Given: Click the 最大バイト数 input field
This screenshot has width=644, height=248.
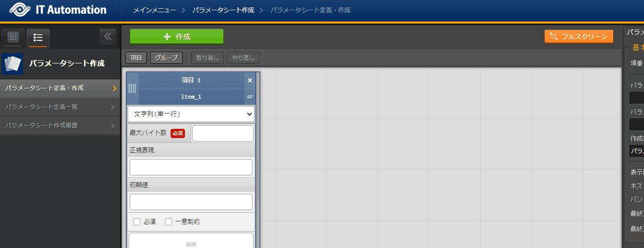Looking at the screenshot, I should 222,133.
